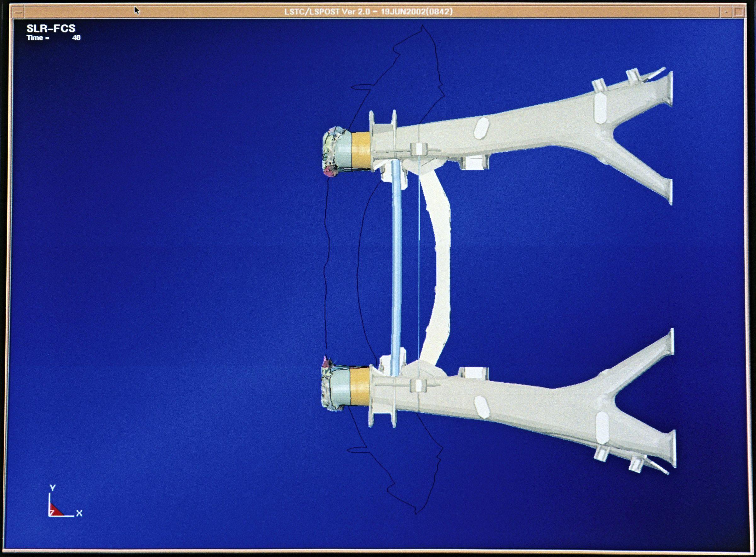Pick the upper crushed colored mesh tip
Image resolution: width=756 pixels, height=557 pixels.
332,152
